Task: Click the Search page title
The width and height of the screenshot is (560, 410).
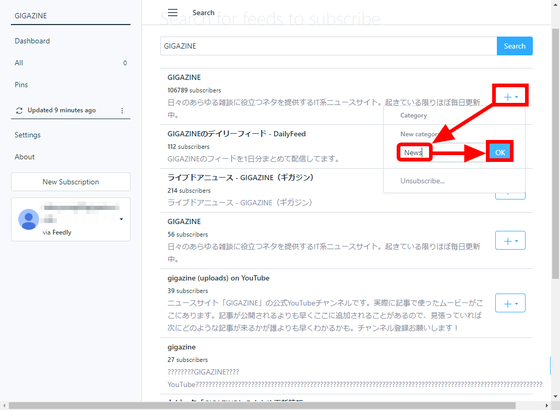Action: 203,13
